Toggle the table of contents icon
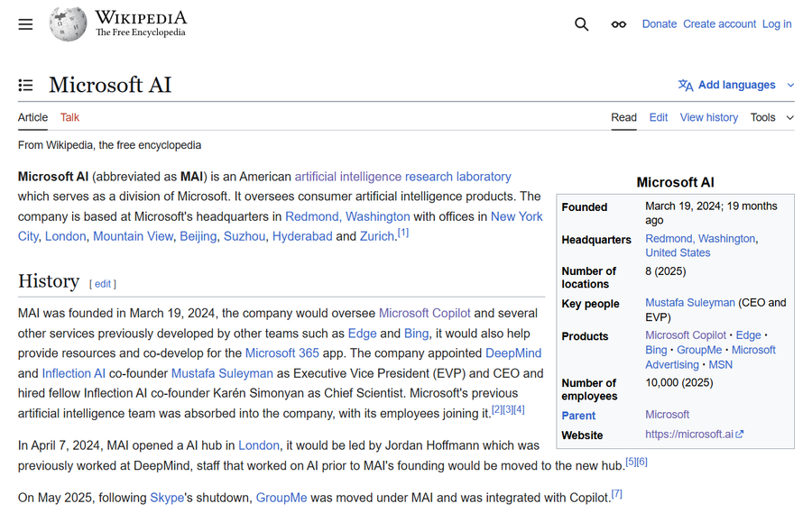 click(25, 85)
